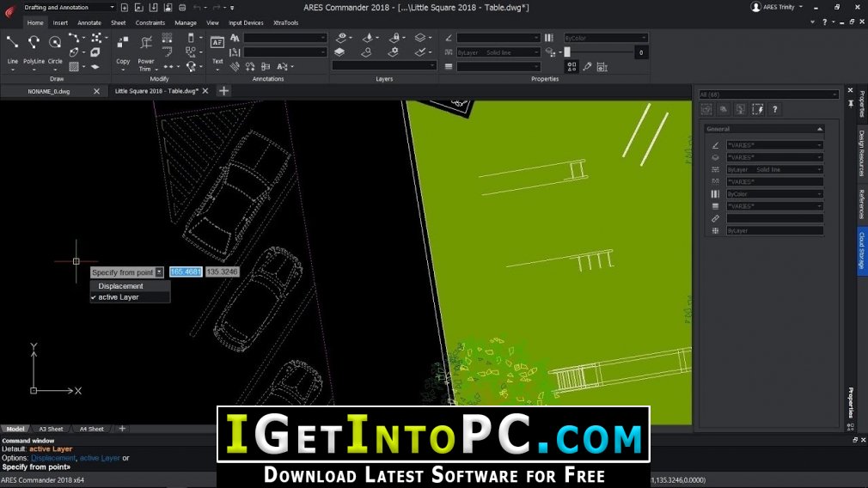The height and width of the screenshot is (488, 868).
Task: Select the PolyLine tool
Action: click(34, 42)
